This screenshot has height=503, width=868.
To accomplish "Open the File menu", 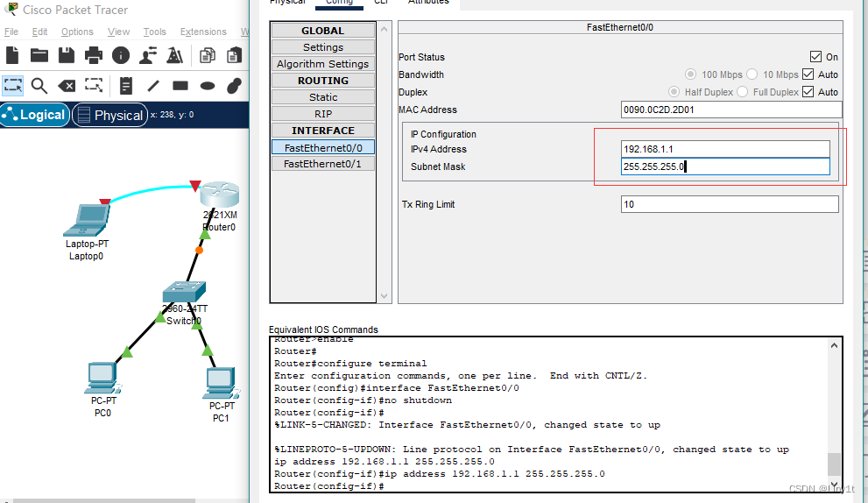I will click(x=11, y=32).
